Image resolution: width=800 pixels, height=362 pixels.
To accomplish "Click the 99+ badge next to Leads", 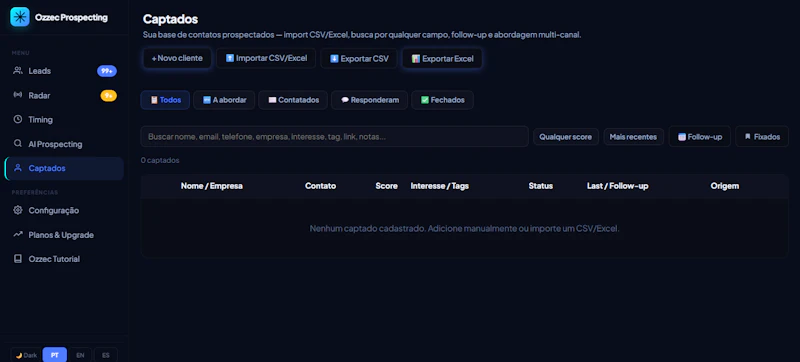I will tap(107, 71).
